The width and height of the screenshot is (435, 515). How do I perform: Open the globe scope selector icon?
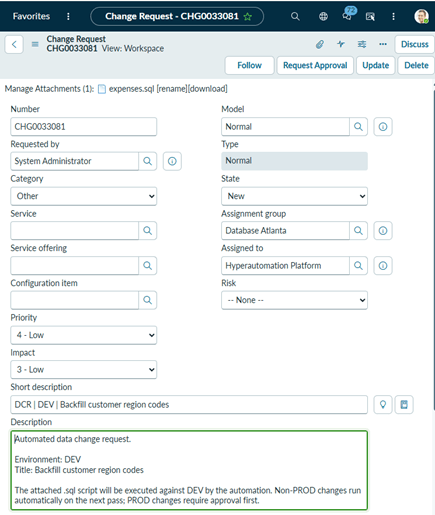tap(323, 16)
